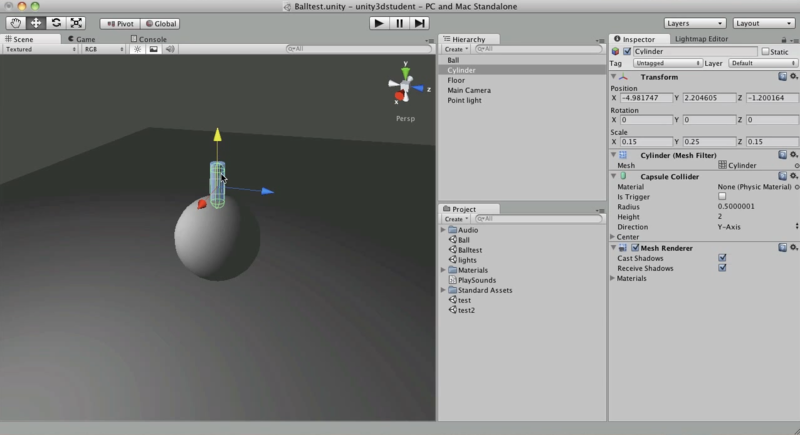
Task: Open Project Create menu
Action: click(x=455, y=219)
